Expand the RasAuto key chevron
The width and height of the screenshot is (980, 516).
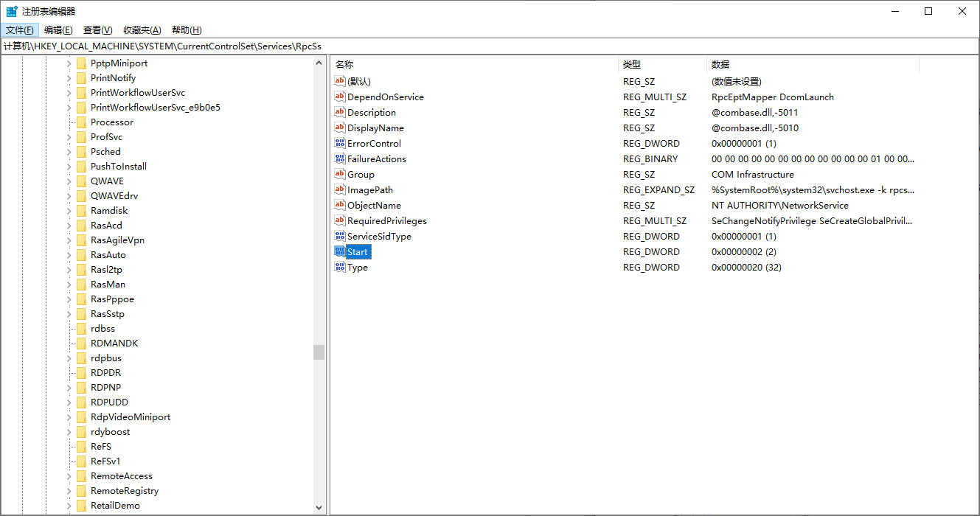tap(69, 255)
